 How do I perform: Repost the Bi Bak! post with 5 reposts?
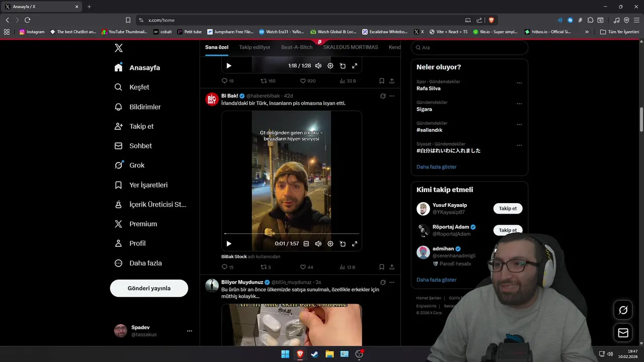[266, 267]
